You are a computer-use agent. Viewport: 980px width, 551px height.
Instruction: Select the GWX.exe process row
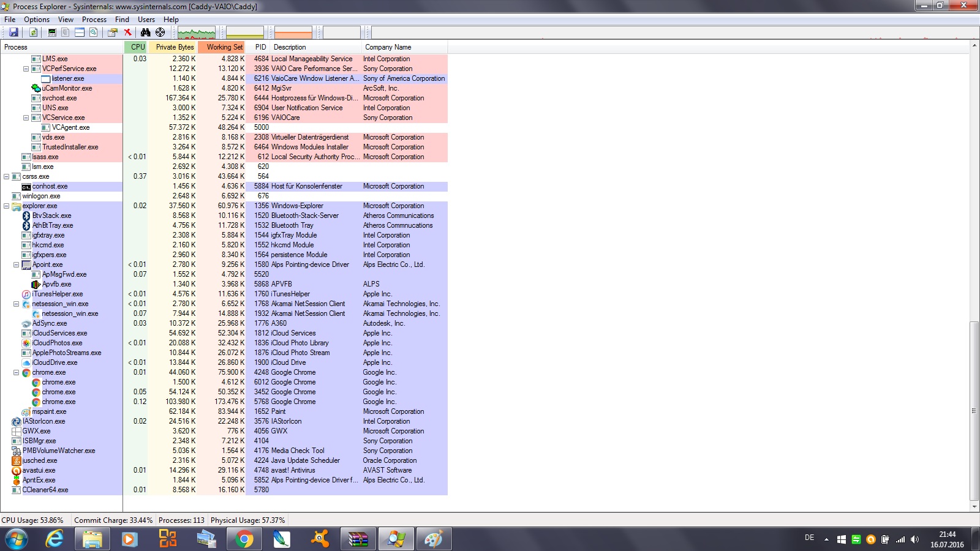point(224,431)
